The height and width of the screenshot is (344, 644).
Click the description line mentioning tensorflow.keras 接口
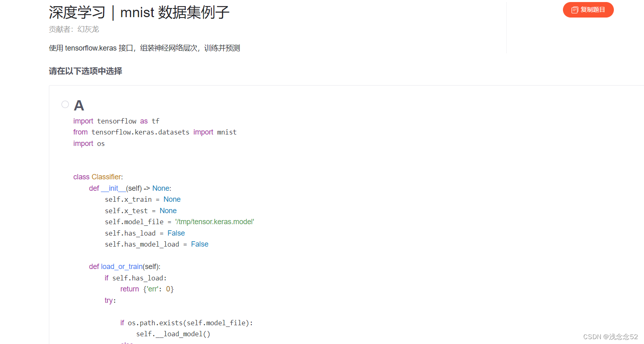pos(144,48)
